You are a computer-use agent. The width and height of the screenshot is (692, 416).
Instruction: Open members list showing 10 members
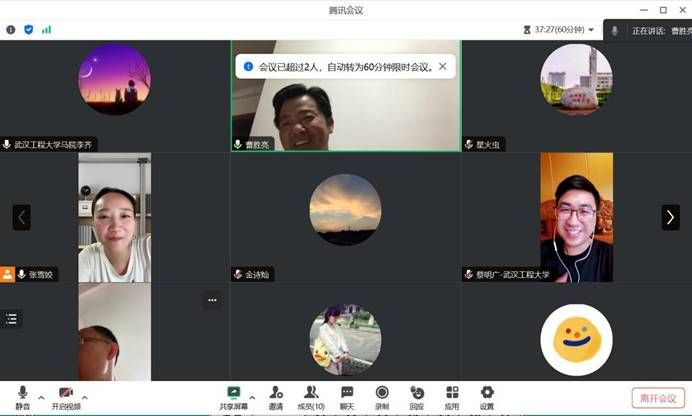pyautogui.click(x=311, y=394)
